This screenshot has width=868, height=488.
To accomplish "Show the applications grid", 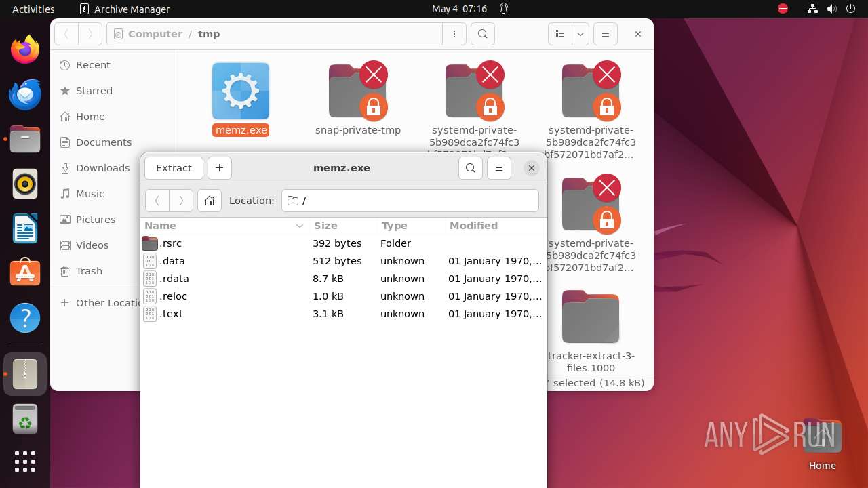I will 25,462.
